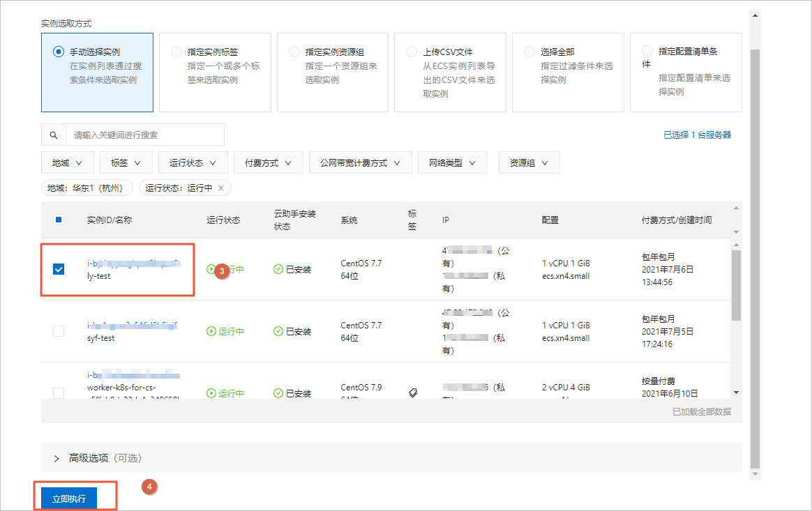Click the 运行状态 column header
Viewport: 812px width, 511px height.
tap(223, 220)
